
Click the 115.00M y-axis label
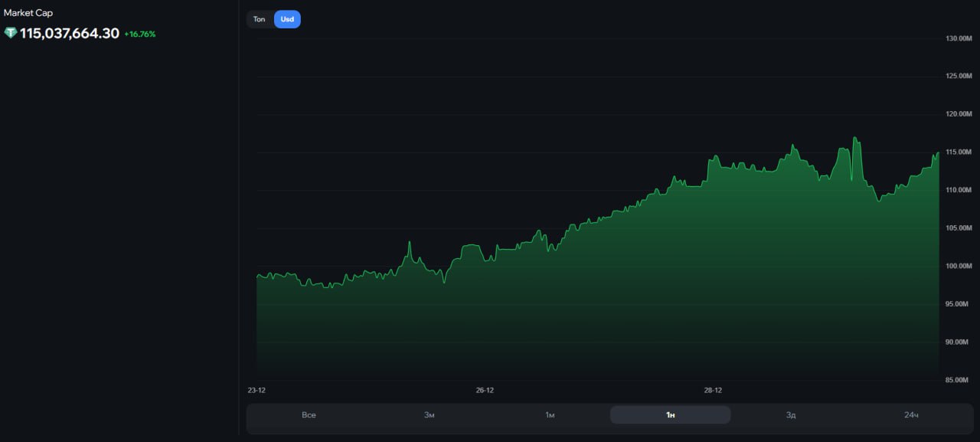[x=959, y=152]
